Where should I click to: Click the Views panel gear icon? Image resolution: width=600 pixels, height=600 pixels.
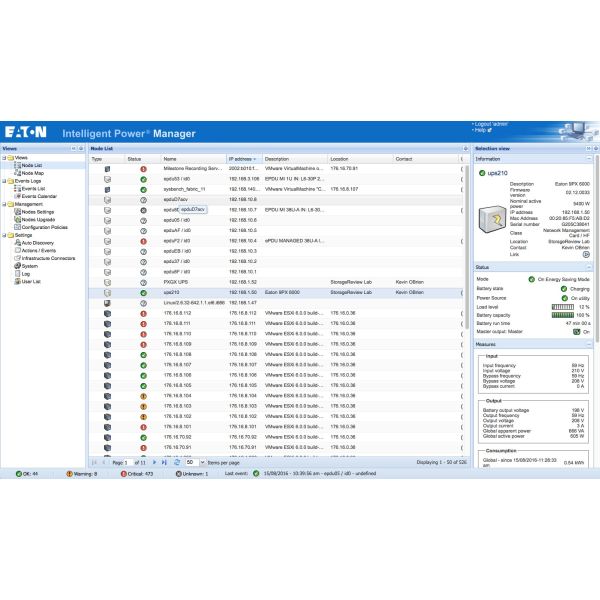coord(81,148)
